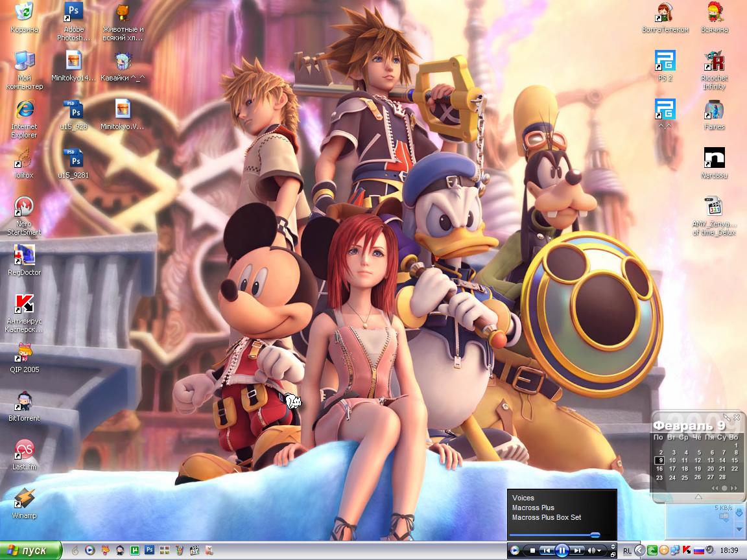Launch the Adobe Photoshop desktop shortcut

[73, 21]
